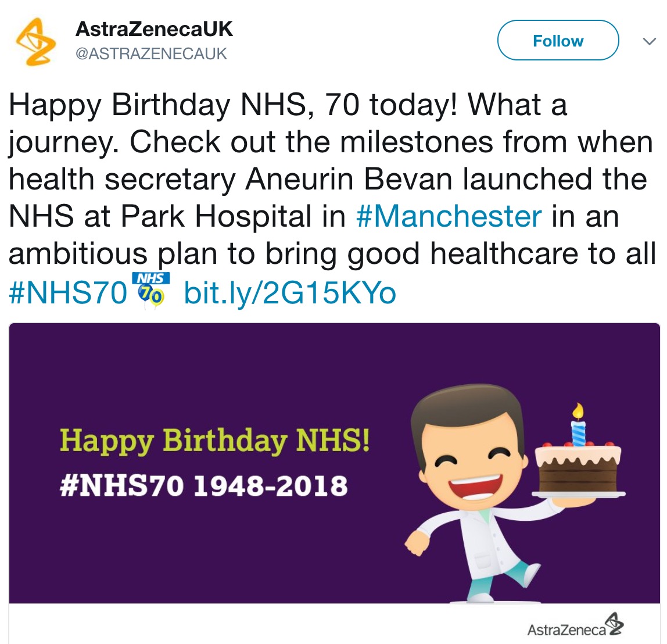
Task: Click the AstraZeneca logo in card footer
Action: (614, 624)
